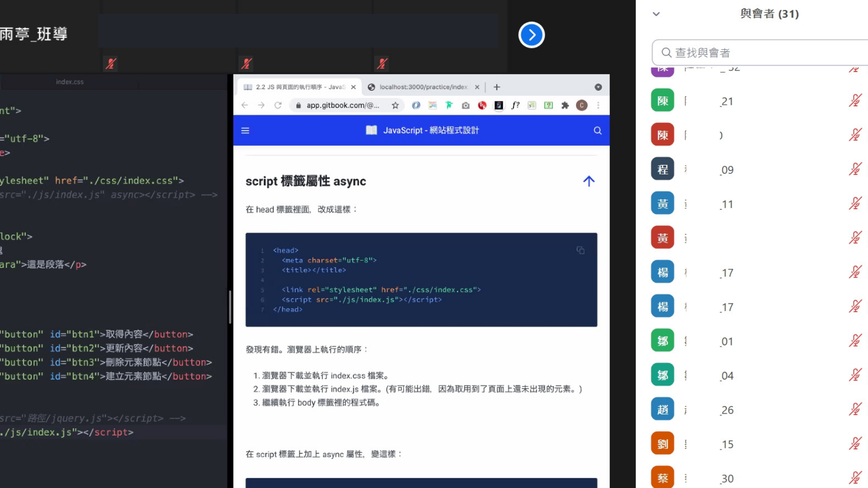
Task: Click the address bar app.gitbook.com
Action: (x=343, y=105)
